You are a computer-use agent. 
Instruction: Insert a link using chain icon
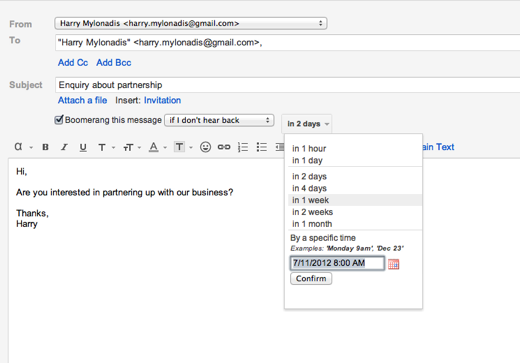pyautogui.click(x=224, y=147)
